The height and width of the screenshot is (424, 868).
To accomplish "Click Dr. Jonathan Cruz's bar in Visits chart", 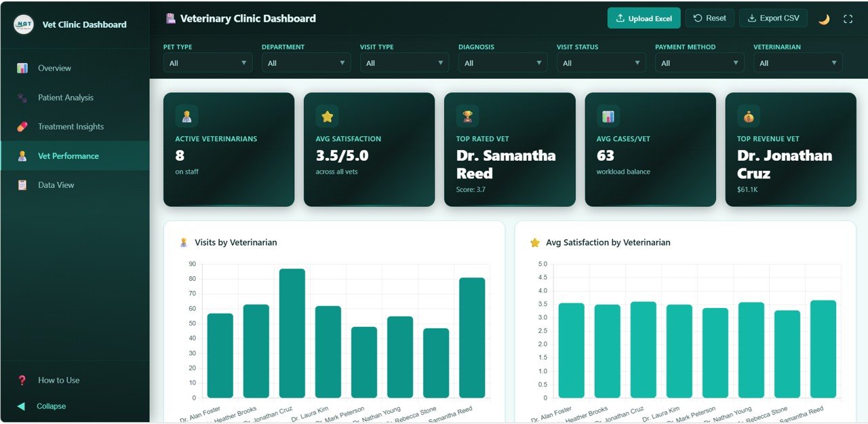I will tap(293, 332).
